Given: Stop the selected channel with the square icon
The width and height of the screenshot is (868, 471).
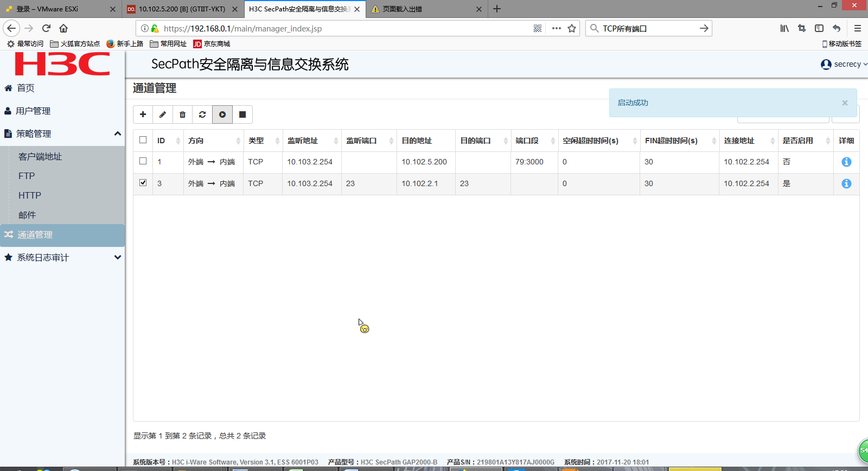Looking at the screenshot, I should pos(242,114).
